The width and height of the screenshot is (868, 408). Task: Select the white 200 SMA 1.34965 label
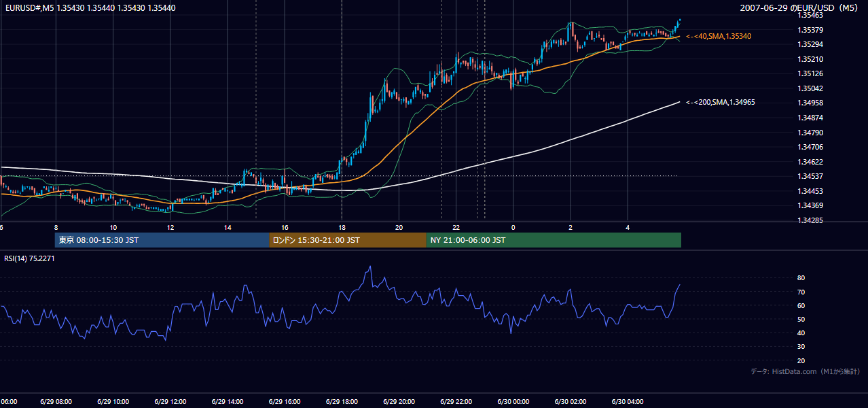[721, 102]
